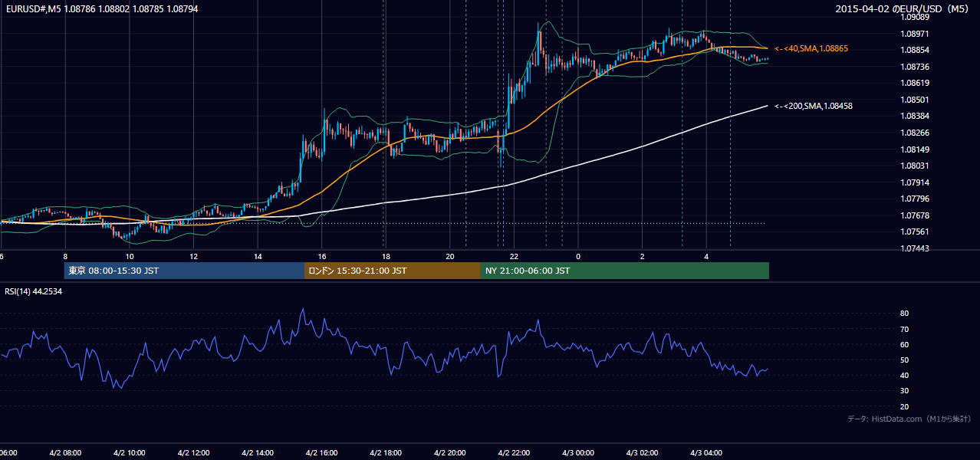Click RSI axis level 30
Viewport: 980px width, 460px height.
click(904, 391)
